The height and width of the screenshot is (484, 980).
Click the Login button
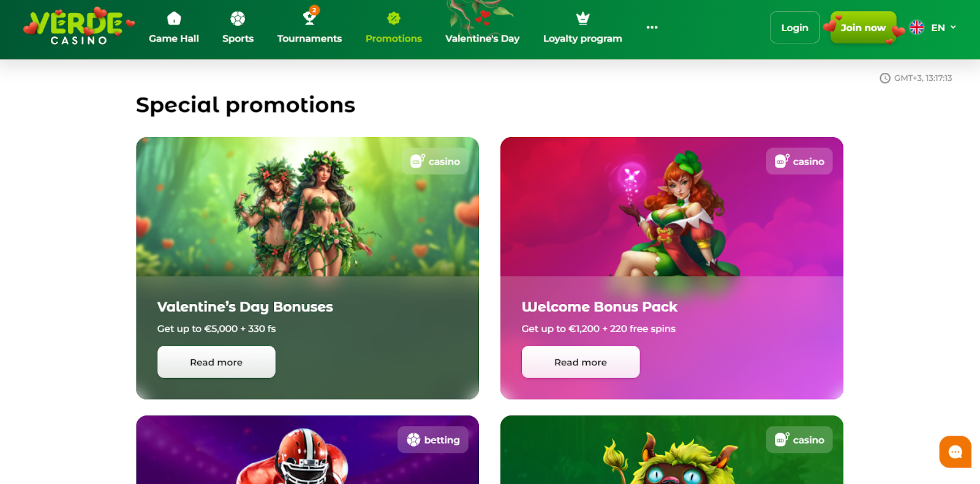(794, 28)
